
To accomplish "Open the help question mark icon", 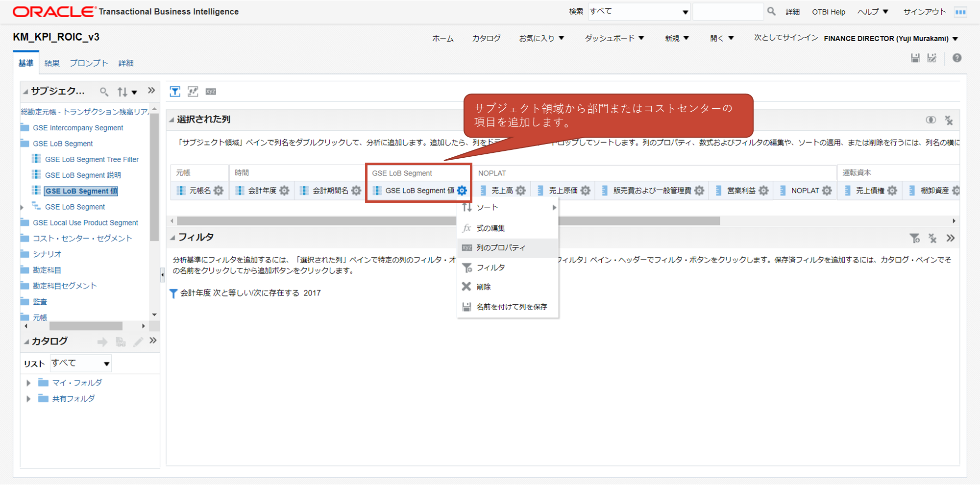I will click(957, 58).
